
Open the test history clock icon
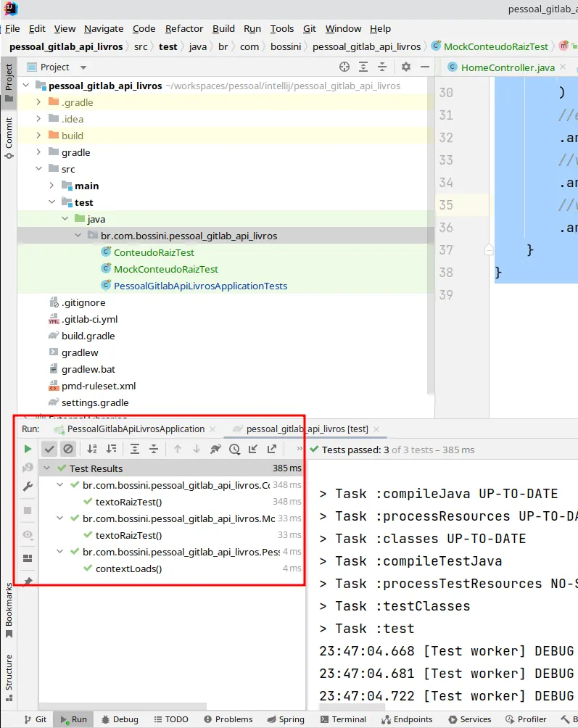(234, 449)
